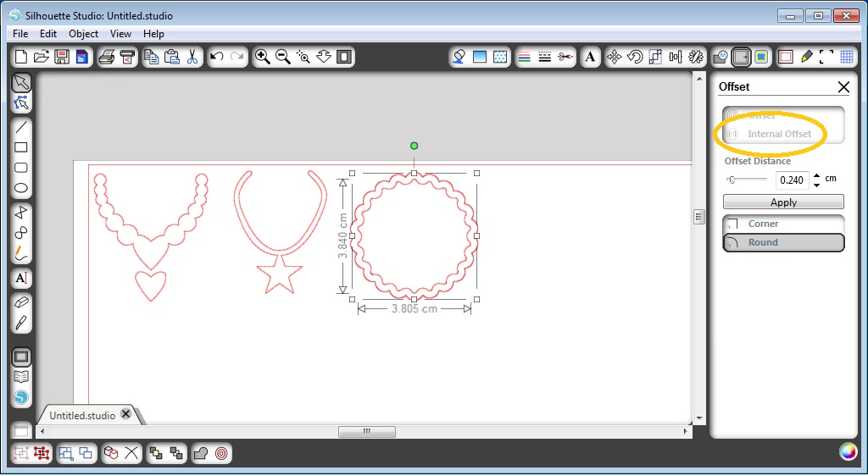Screen dimensions: 868x476
Task: Apply the offset with Apply button
Action: (x=783, y=202)
